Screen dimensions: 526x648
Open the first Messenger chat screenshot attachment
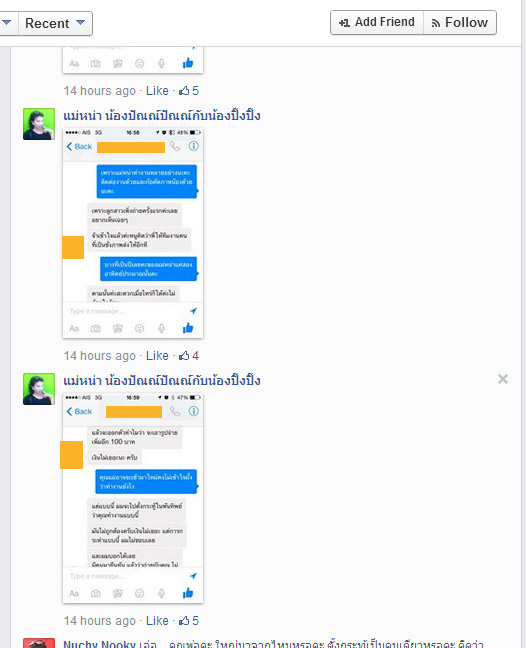tap(133, 233)
